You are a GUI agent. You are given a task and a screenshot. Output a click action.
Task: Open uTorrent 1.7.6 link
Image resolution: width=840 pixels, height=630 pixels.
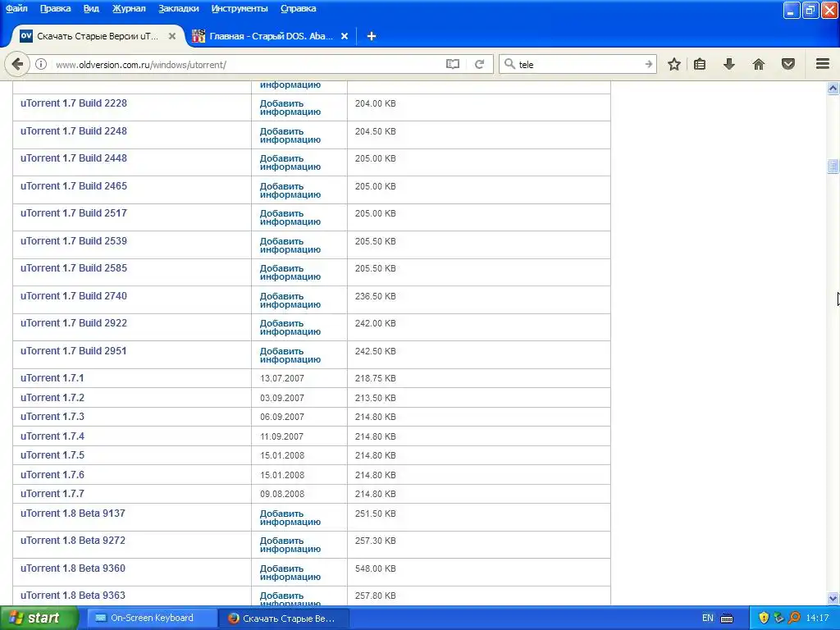coord(52,475)
